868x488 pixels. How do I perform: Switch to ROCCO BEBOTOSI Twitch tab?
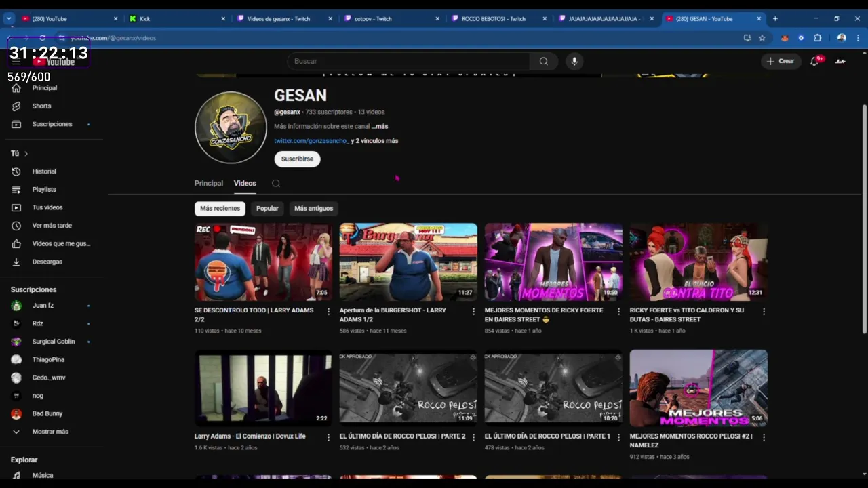pos(498,19)
